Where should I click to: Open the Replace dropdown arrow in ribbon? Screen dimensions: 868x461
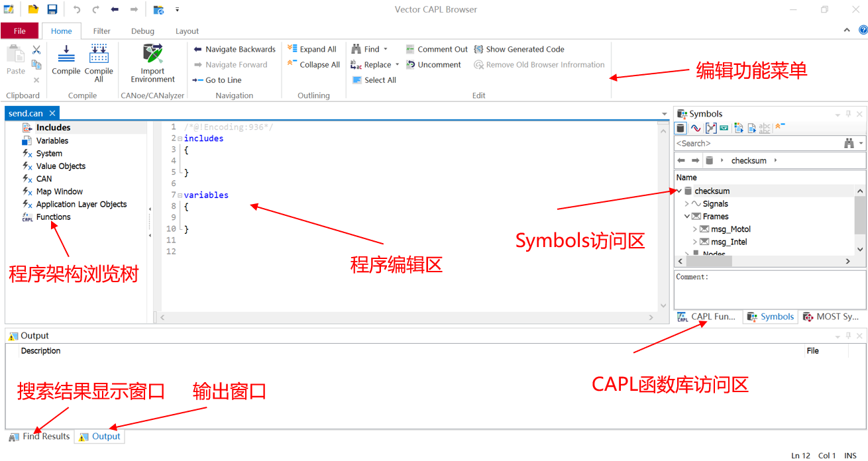[x=397, y=65]
